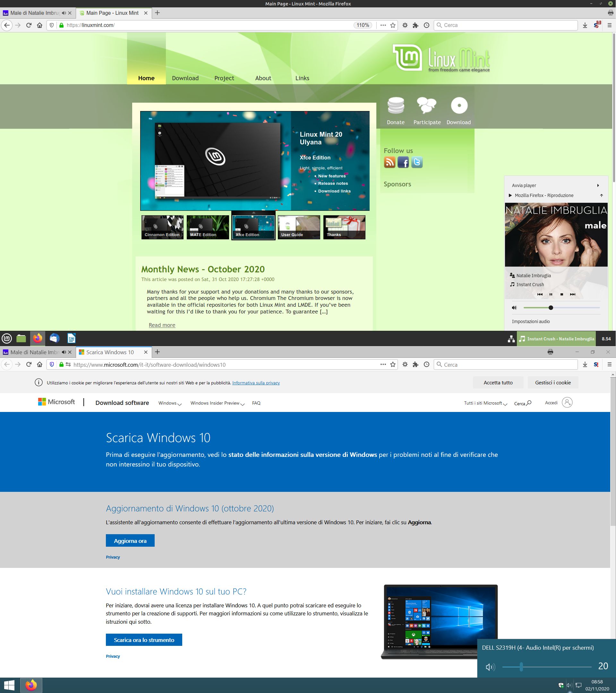Open the RSS feed icon under Follow us
The width and height of the screenshot is (616, 693).
coord(389,162)
